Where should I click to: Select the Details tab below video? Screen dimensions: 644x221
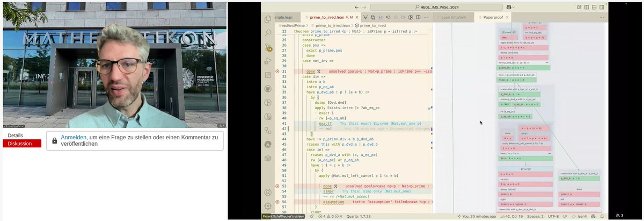[15, 136]
